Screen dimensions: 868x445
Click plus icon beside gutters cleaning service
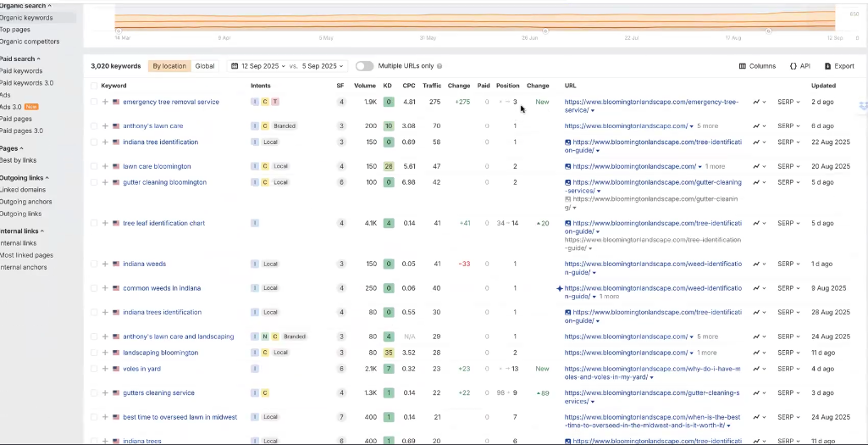[105, 393]
